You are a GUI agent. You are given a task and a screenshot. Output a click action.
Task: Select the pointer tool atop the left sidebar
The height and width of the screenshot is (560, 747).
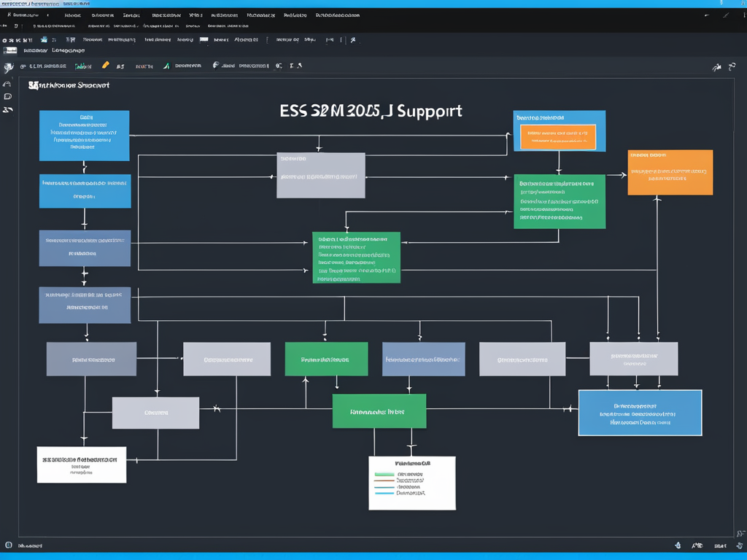[x=8, y=68]
